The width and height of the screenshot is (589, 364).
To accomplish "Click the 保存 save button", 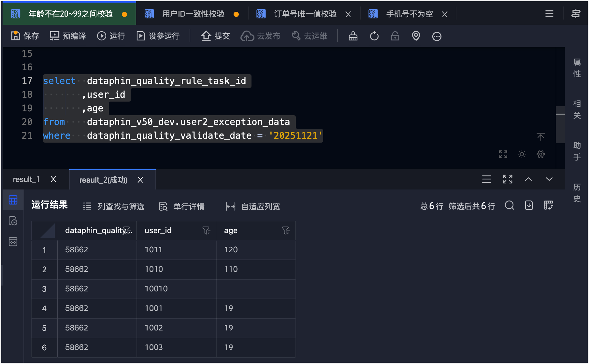I will 25,36.
